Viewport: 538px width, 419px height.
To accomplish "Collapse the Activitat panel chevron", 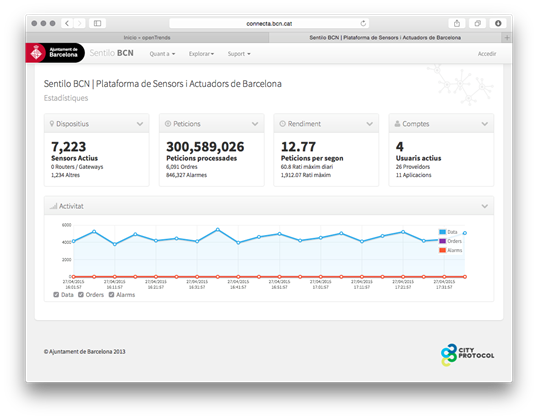I will click(484, 206).
